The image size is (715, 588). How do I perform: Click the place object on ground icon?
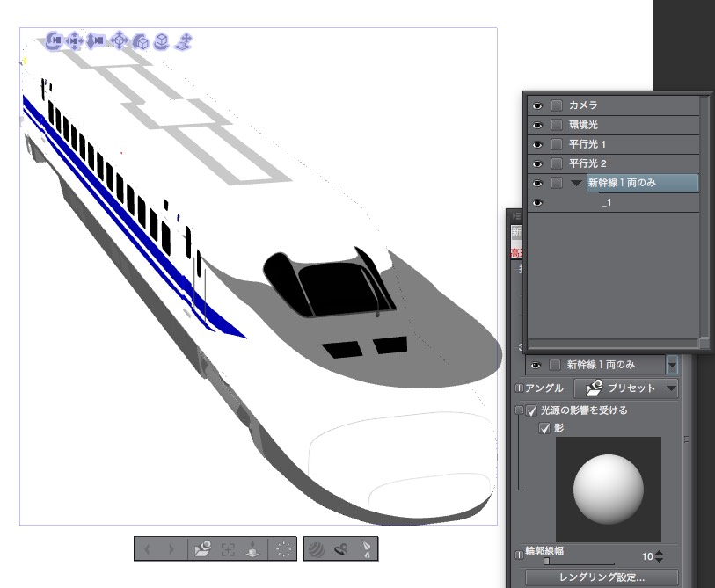point(252,549)
